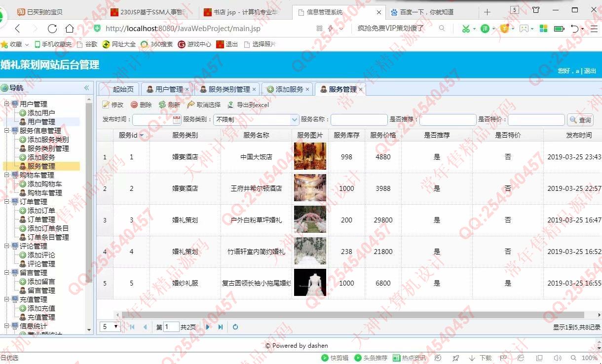The image size is (602, 364).
Task: Collapse the 评论管理 tree folder
Action: pos(7,246)
